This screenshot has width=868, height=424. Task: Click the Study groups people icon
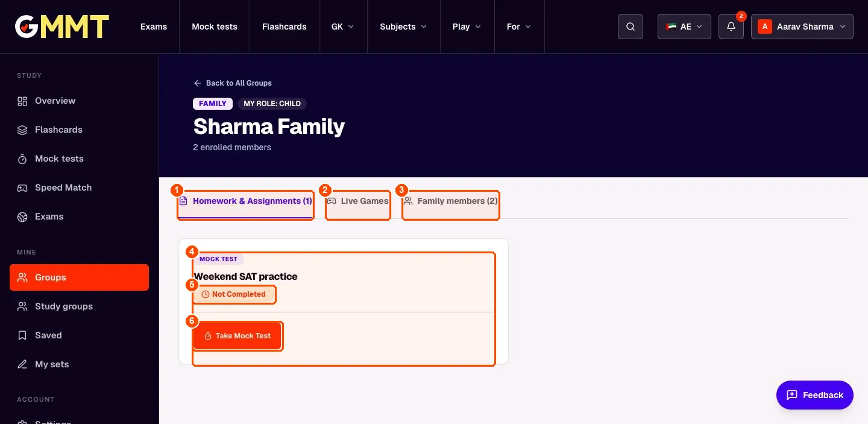(22, 306)
